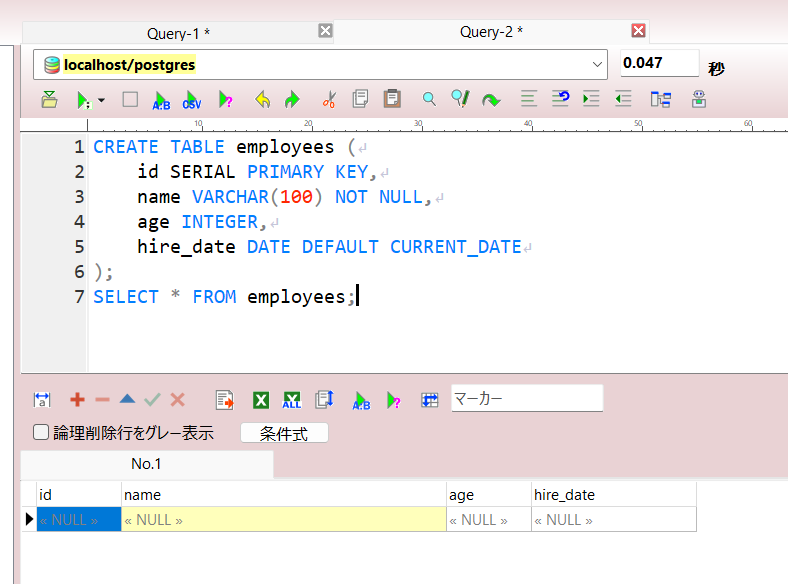Screen dimensions: 788x584
Task: Click the 条件式 button
Action: [284, 434]
